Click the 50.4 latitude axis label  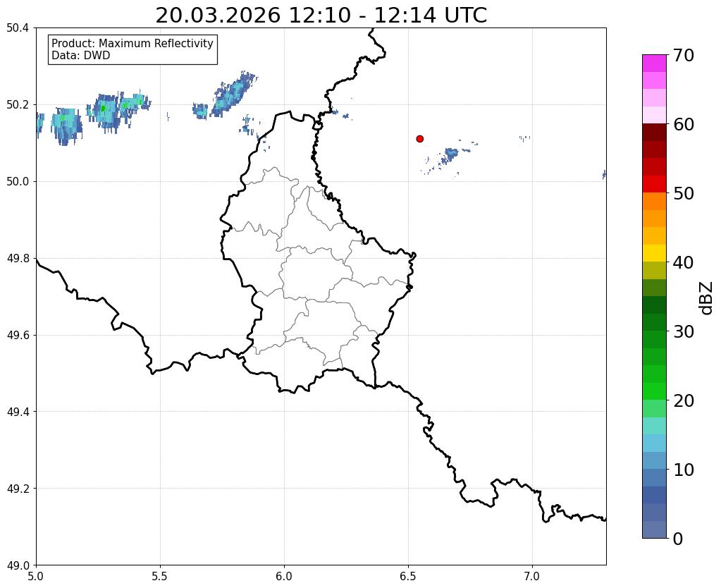[x=18, y=28]
